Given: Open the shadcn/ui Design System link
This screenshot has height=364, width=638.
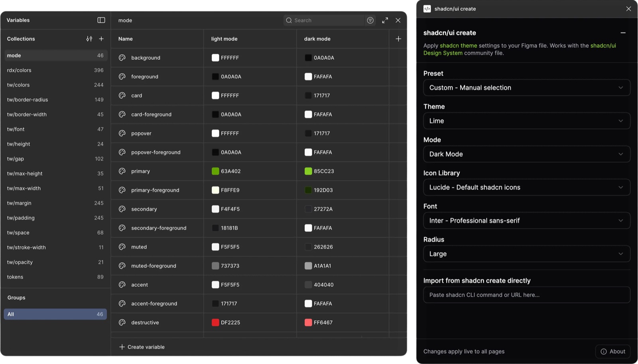Looking at the screenshot, I should (x=520, y=49).
